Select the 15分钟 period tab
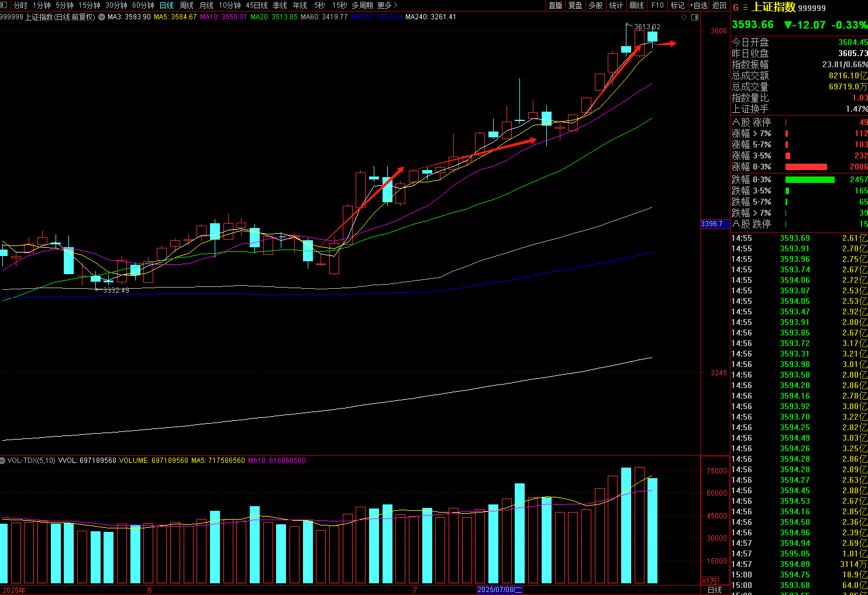 (89, 5)
